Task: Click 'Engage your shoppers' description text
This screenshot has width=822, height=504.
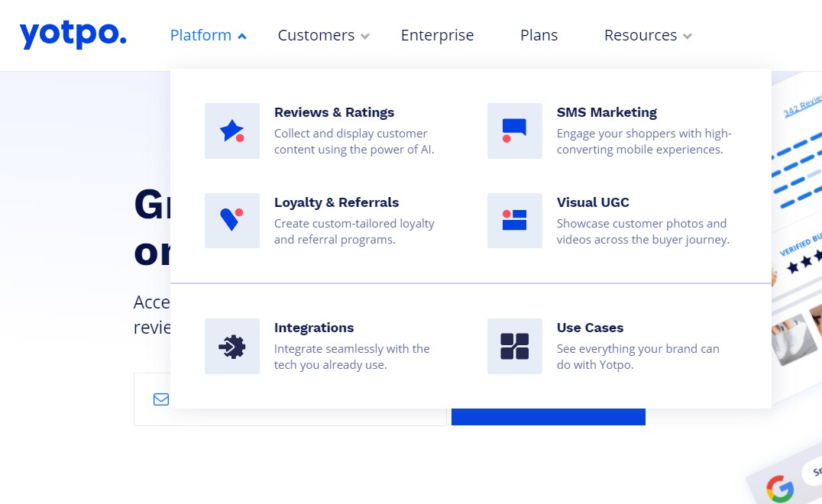Action: [644, 141]
